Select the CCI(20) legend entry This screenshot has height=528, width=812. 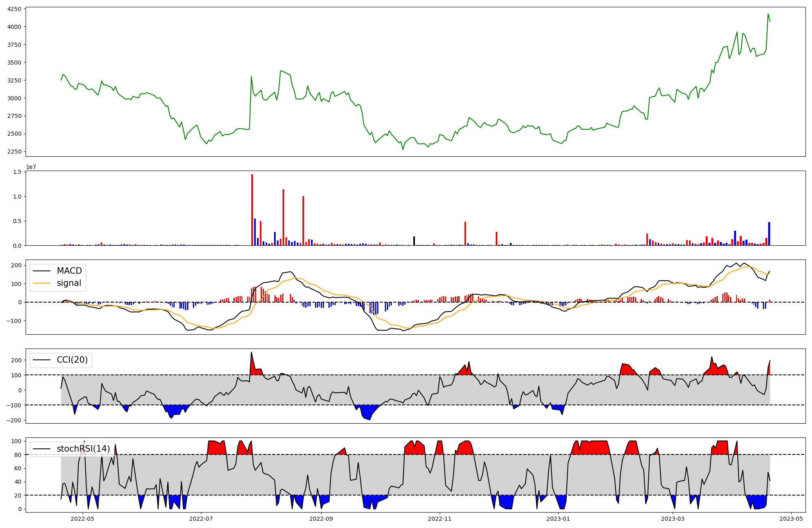pos(72,360)
